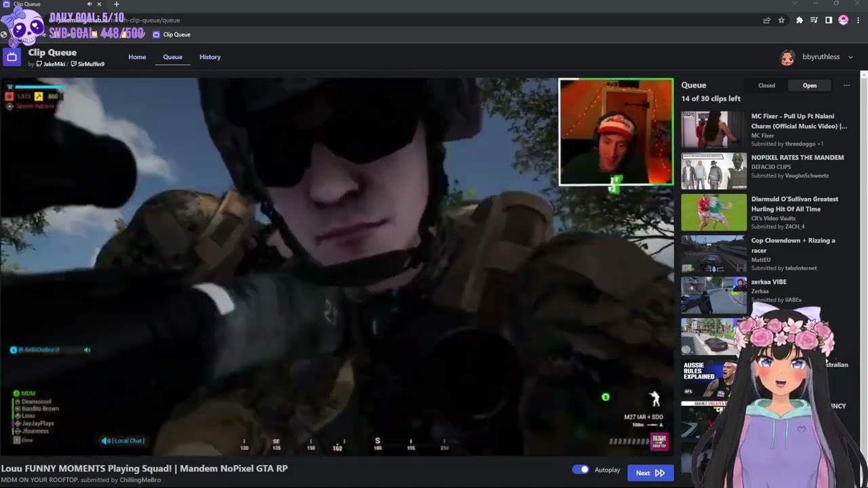
Task: Click the bbyruthless user avatar
Action: coord(787,57)
